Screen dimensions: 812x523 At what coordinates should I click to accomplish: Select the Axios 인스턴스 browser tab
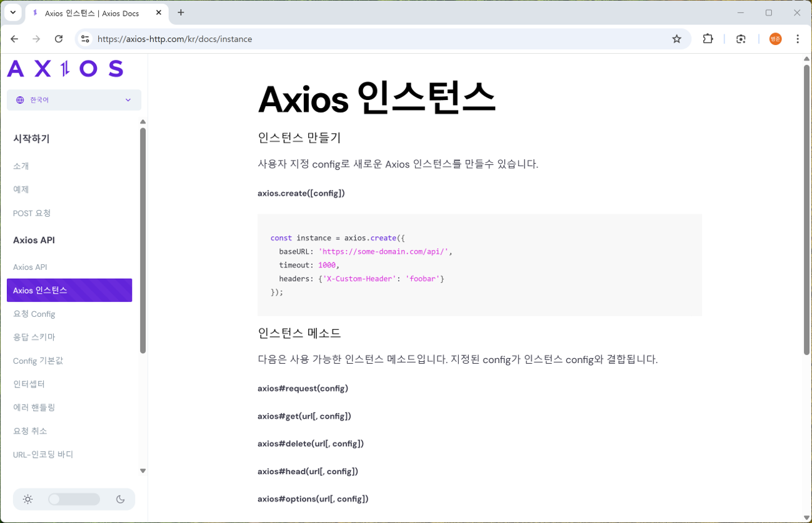coord(97,12)
